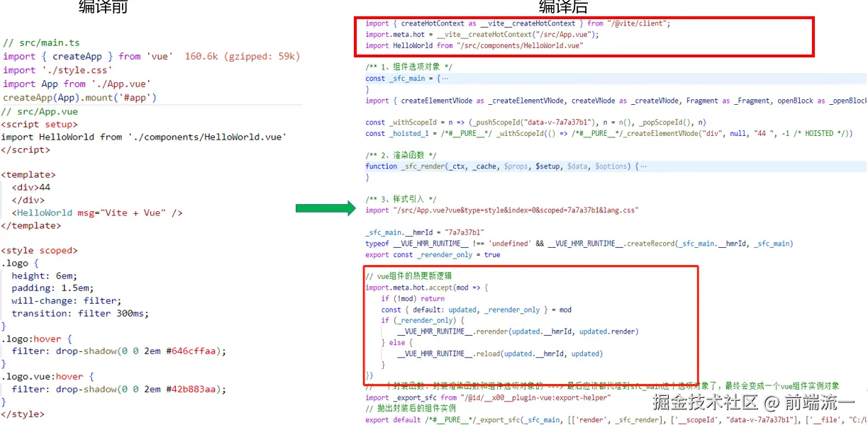Click the __VUE_HMR_RUNTIME__.rerender call line

click(x=518, y=331)
